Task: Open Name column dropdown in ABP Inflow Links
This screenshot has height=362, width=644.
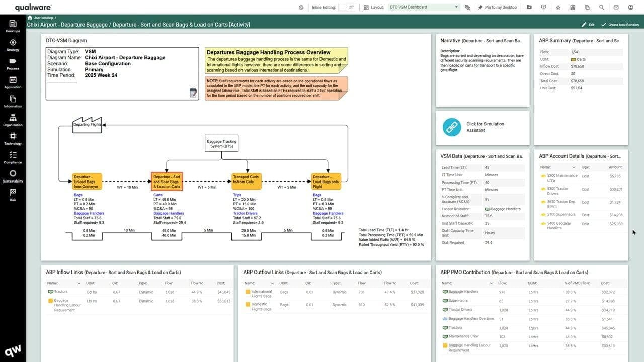Action: point(79,283)
